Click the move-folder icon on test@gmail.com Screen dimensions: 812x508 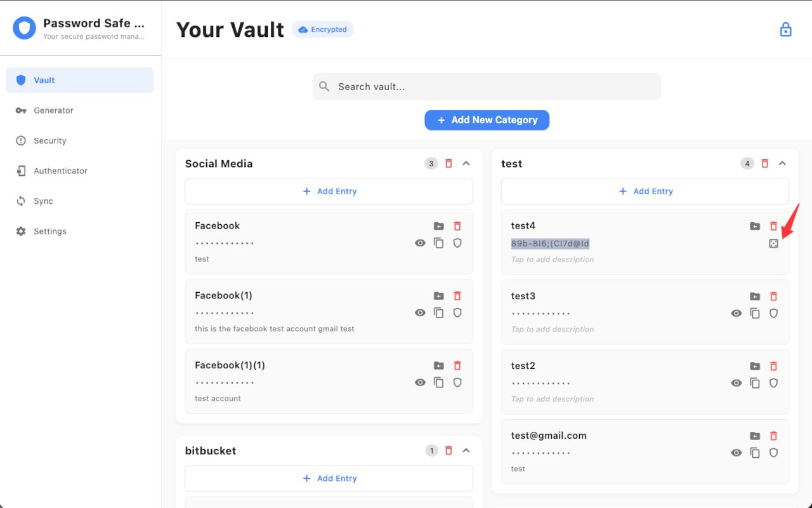click(755, 436)
